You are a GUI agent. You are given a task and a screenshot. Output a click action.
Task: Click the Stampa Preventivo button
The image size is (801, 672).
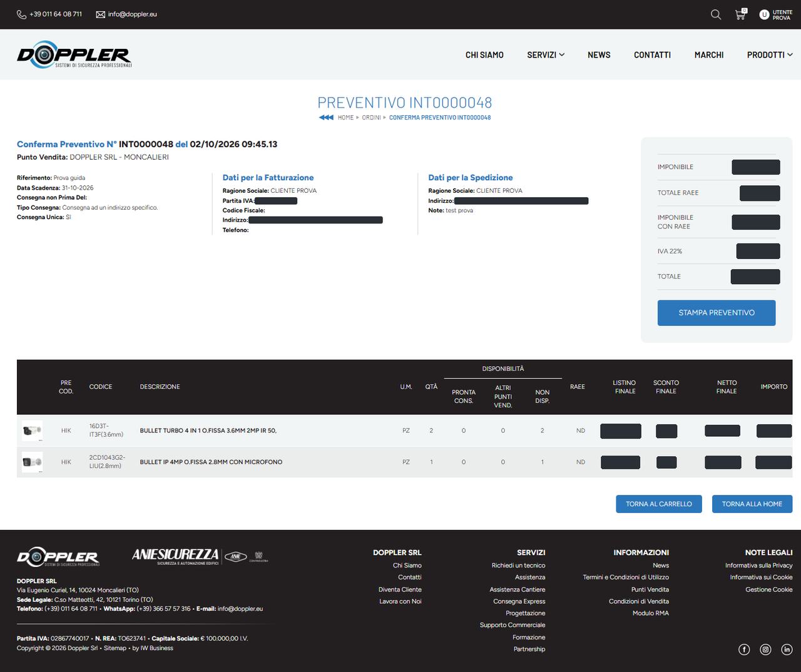click(x=717, y=313)
